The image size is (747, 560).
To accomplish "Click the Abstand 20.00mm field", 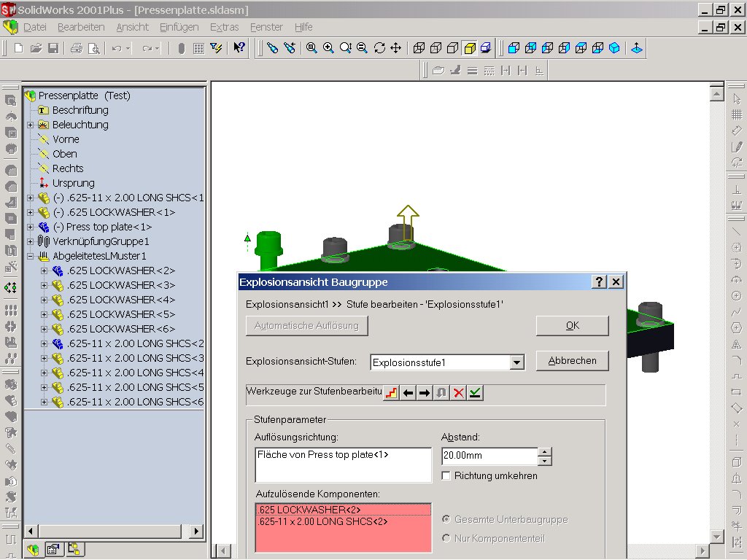I will click(x=489, y=456).
